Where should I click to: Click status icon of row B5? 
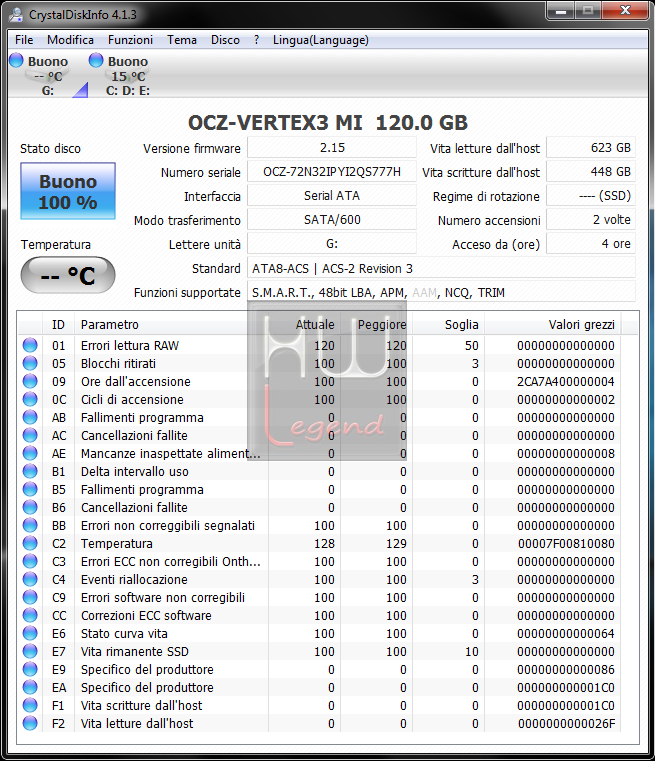pyautogui.click(x=30, y=489)
